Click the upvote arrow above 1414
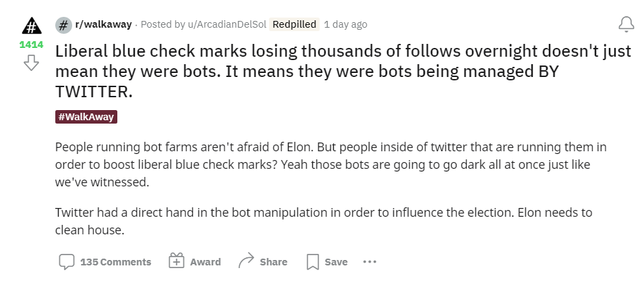Screen dimensions: 644x287 [x=32, y=26]
